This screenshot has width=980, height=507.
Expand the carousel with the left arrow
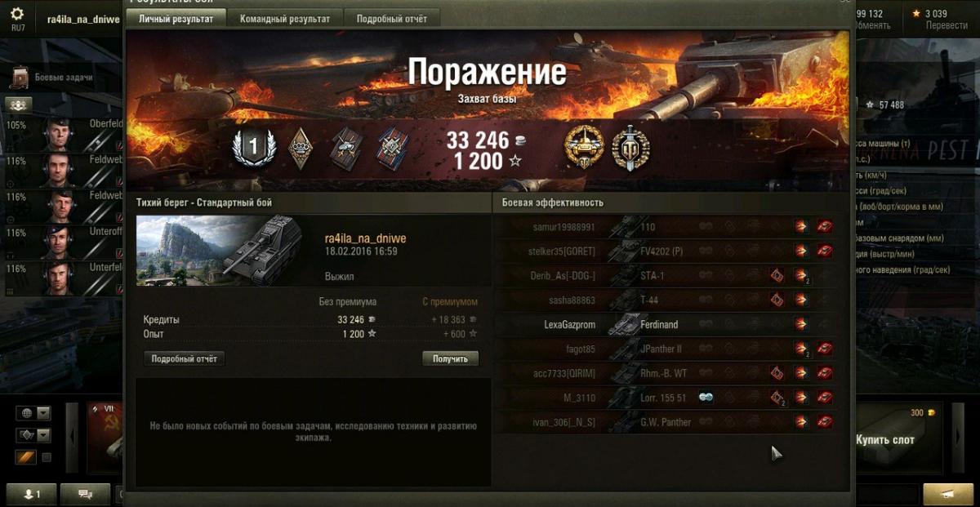click(72, 437)
